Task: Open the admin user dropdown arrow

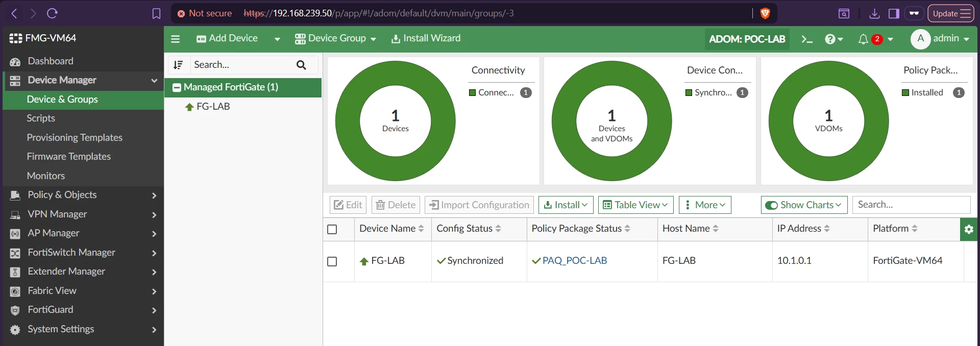Action: [x=966, y=39]
